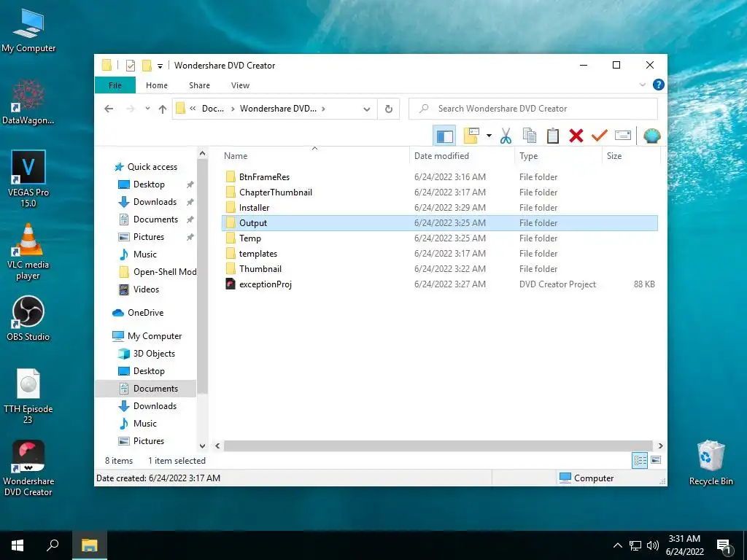Select the exceptionProj project file
The image size is (747, 560).
point(265,284)
